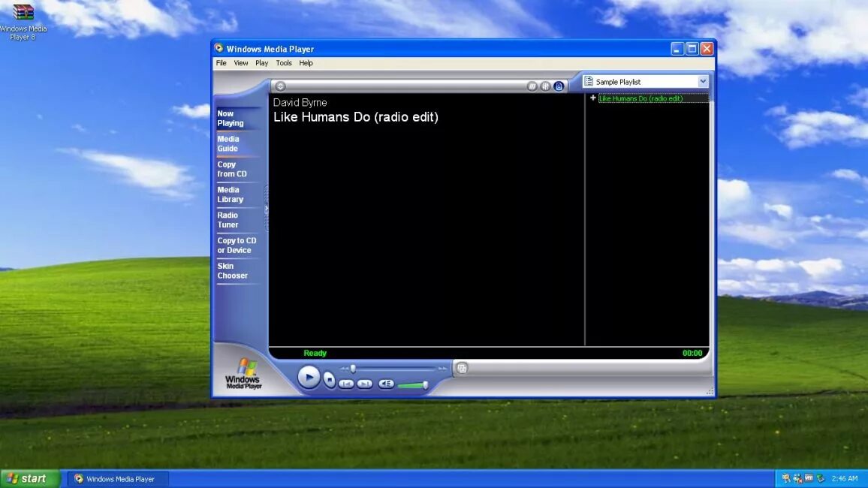Skip to the next track
This screenshot has width=868, height=488.
click(x=365, y=384)
